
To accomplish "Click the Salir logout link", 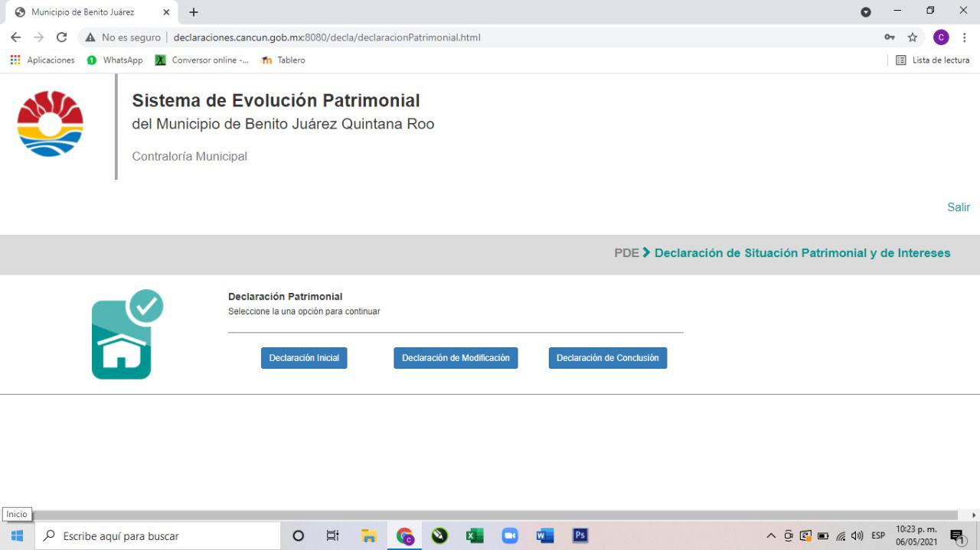I will pyautogui.click(x=958, y=207).
